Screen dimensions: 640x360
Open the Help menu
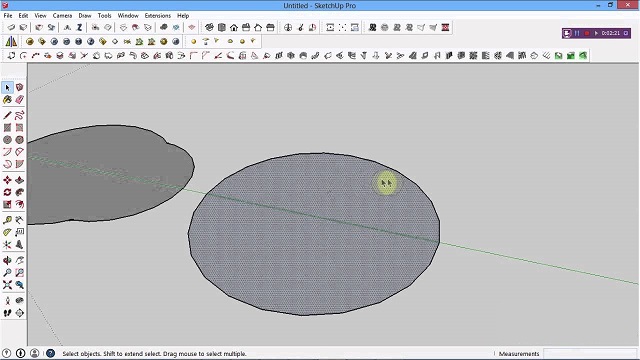point(183,16)
